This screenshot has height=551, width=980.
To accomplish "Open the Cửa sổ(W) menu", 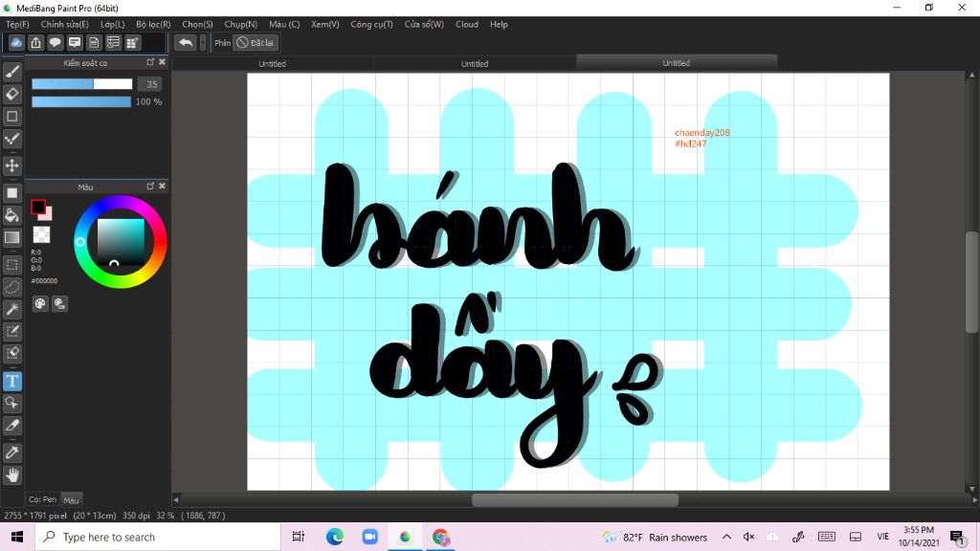I will pyautogui.click(x=424, y=24).
